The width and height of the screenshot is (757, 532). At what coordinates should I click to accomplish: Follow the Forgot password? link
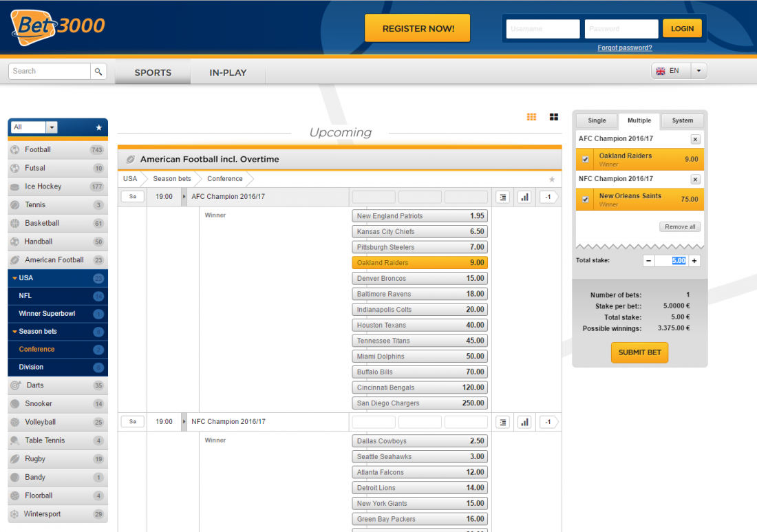(625, 47)
